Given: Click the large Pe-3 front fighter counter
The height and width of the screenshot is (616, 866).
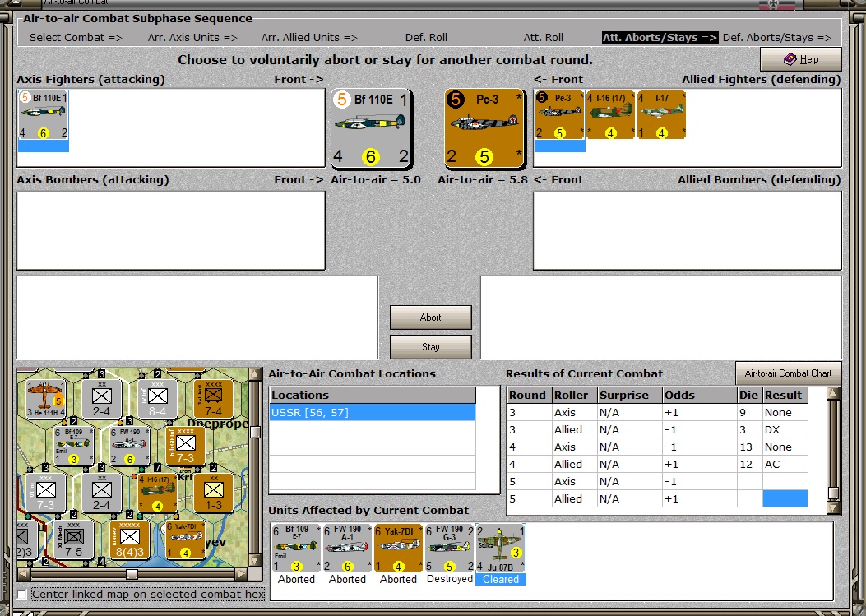Looking at the screenshot, I should pos(484,128).
